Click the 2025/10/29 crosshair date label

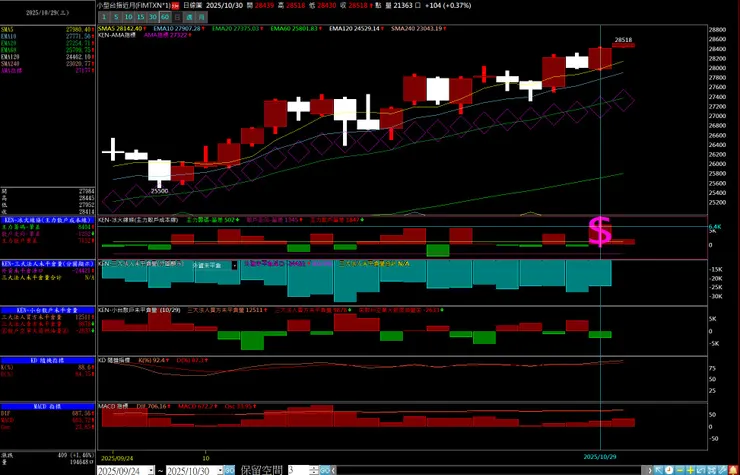[x=600, y=457]
